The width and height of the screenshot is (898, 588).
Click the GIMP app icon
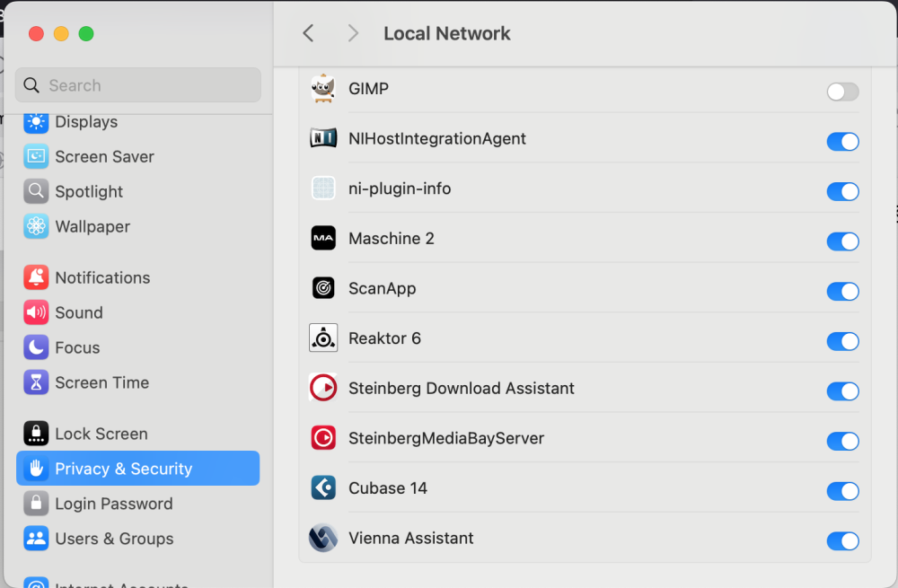[323, 89]
